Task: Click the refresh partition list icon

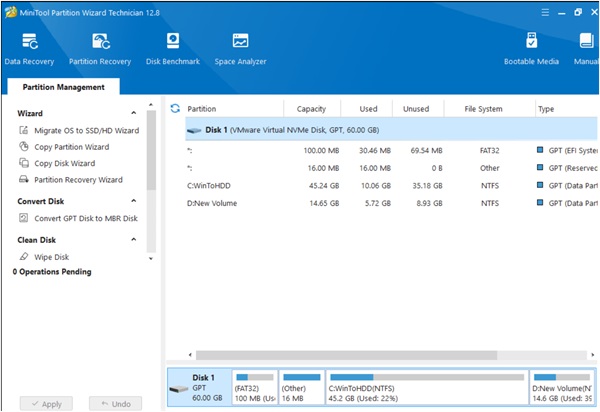Action: [x=175, y=109]
